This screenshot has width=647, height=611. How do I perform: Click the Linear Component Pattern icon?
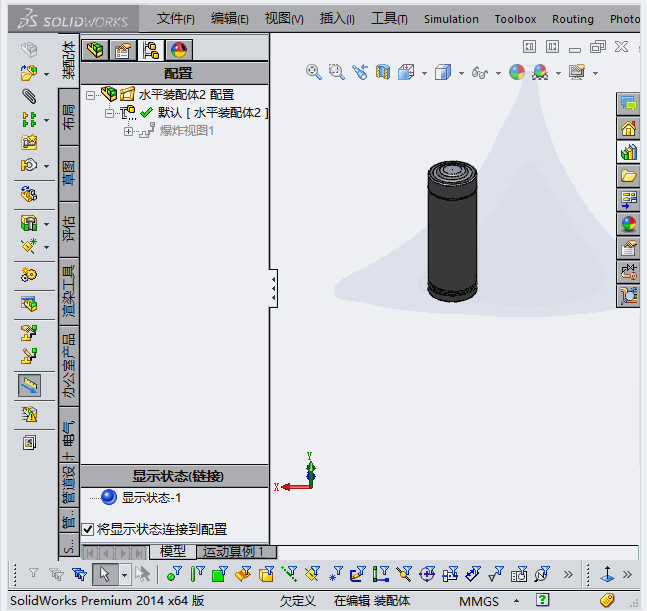29,120
